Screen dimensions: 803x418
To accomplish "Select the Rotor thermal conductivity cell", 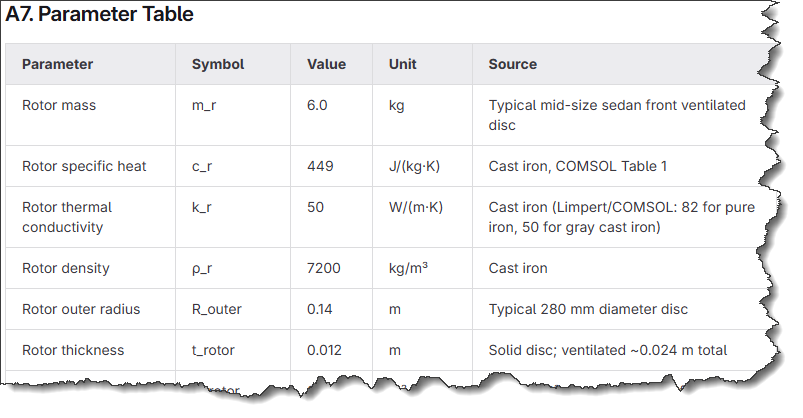I will (67, 217).
